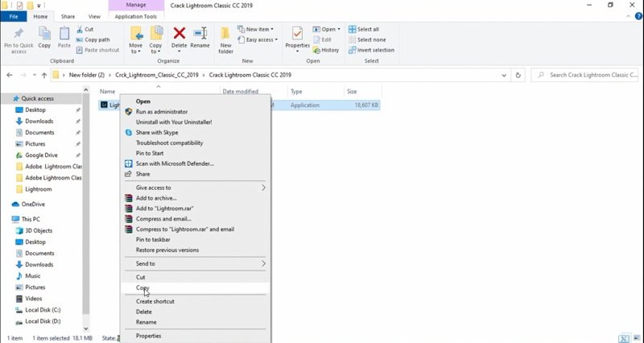644x343 pixels.
Task: Expand the Give access to submenu
Action: (196, 188)
